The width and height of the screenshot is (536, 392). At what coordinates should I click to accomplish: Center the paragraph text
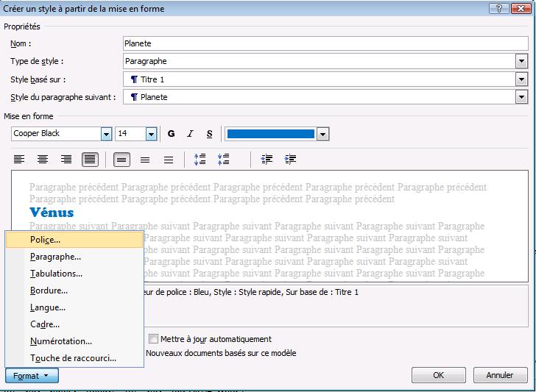point(43,160)
